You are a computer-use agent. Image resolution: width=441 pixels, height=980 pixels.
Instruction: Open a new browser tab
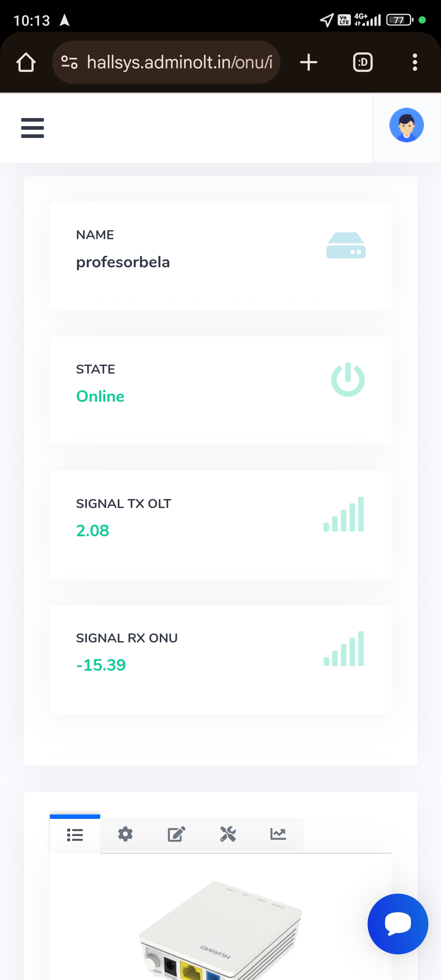click(308, 63)
